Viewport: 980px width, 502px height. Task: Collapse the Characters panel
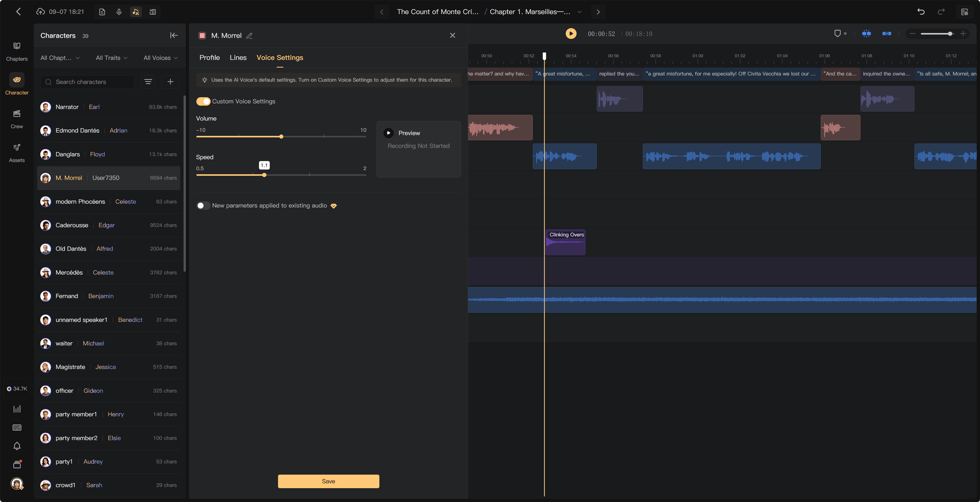click(174, 35)
